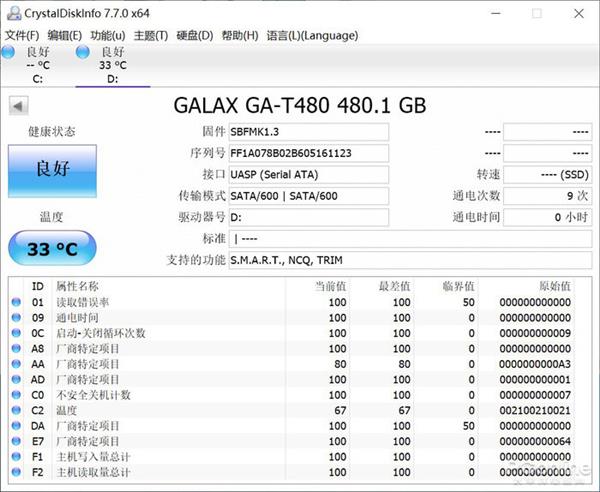Open the 主题(T) menu
The width and height of the screenshot is (600, 492).
click(151, 36)
